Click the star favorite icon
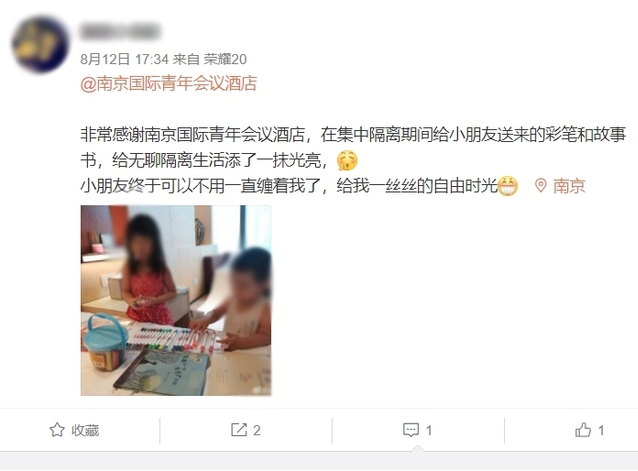The height and width of the screenshot is (471, 638). [x=57, y=430]
